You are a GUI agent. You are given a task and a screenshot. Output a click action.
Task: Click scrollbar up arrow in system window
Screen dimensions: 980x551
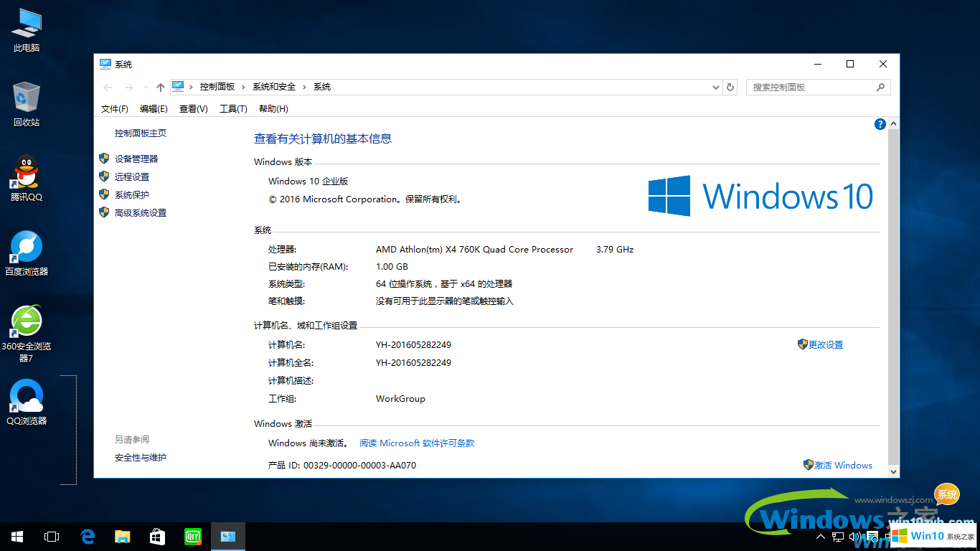coord(893,124)
